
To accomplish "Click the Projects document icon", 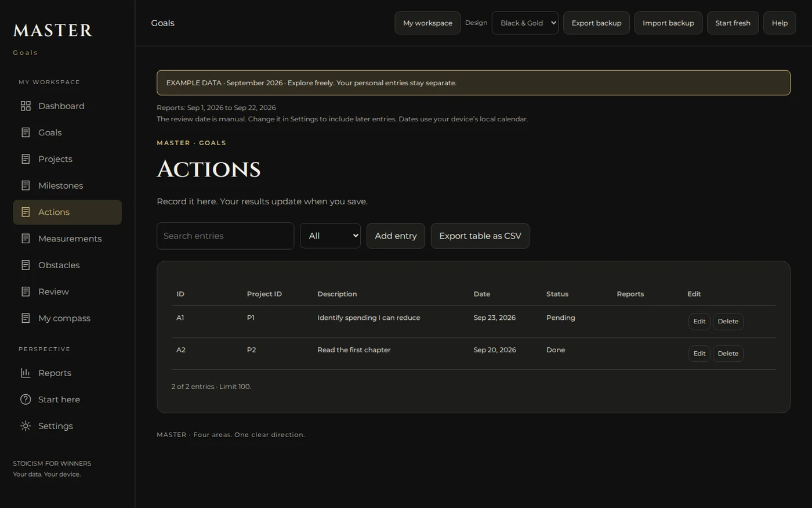I will coord(26,159).
